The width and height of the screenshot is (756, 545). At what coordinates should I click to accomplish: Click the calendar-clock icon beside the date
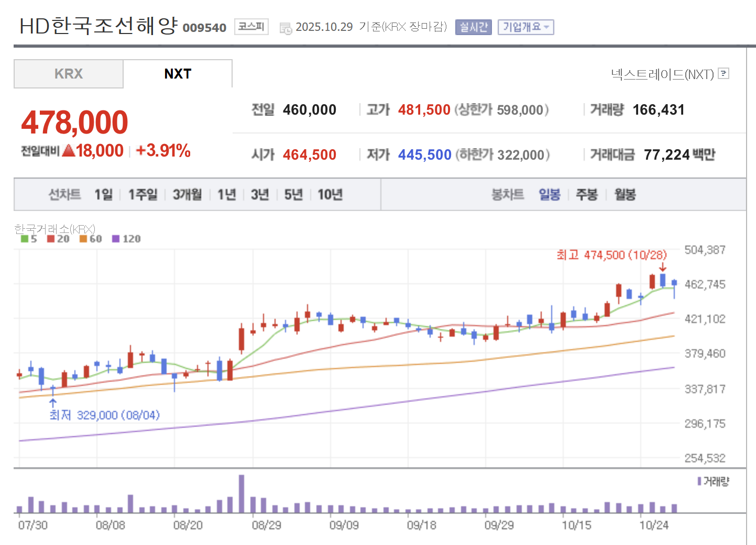click(x=286, y=28)
